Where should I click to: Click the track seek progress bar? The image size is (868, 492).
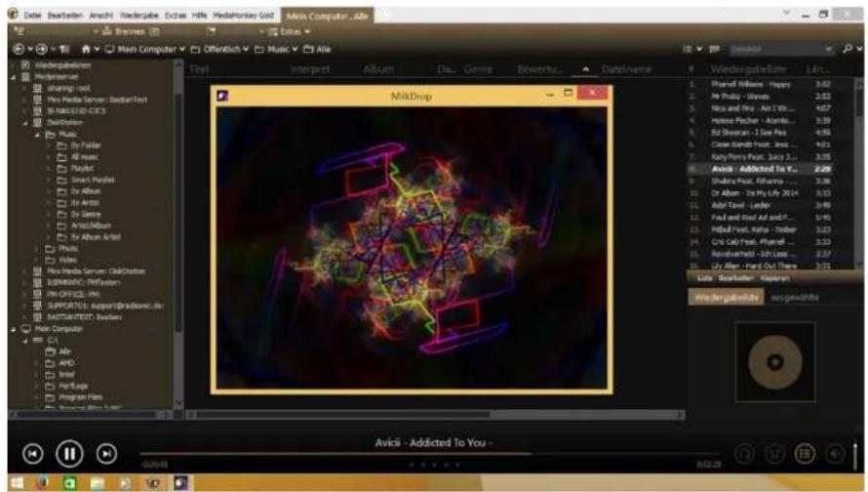pos(432,454)
